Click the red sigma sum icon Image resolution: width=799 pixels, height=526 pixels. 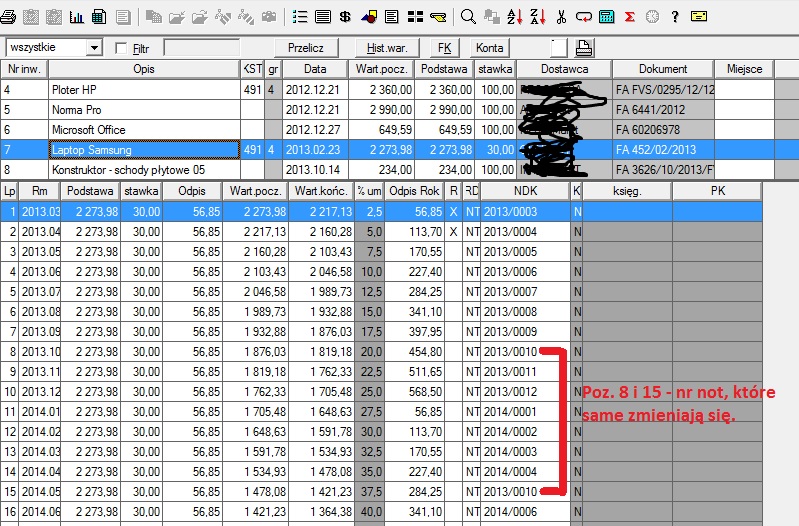630,17
